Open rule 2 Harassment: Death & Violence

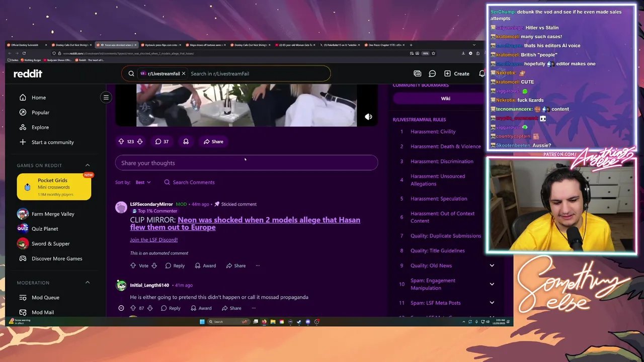(445, 146)
